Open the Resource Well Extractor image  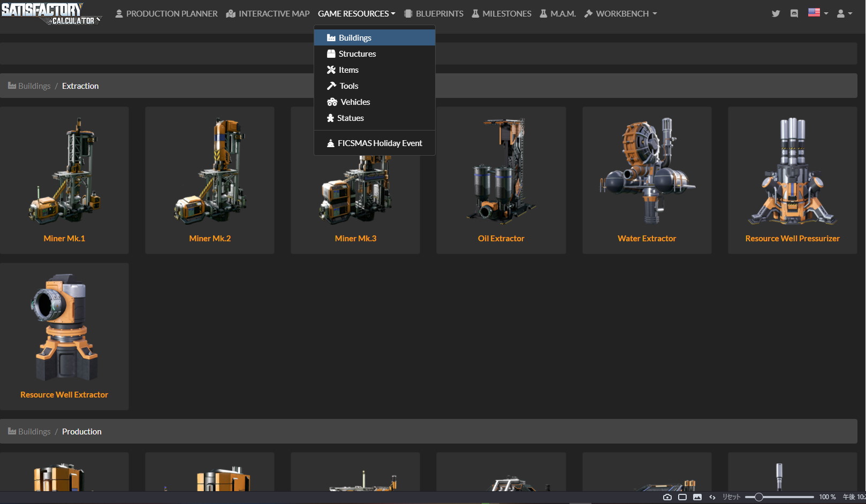[64, 327]
